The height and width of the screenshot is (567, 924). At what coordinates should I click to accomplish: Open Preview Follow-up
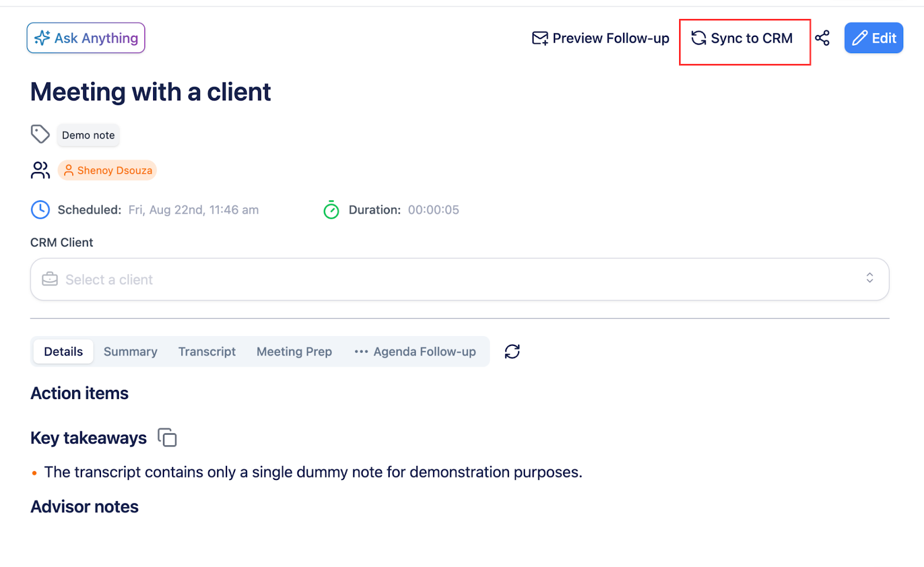tap(601, 38)
